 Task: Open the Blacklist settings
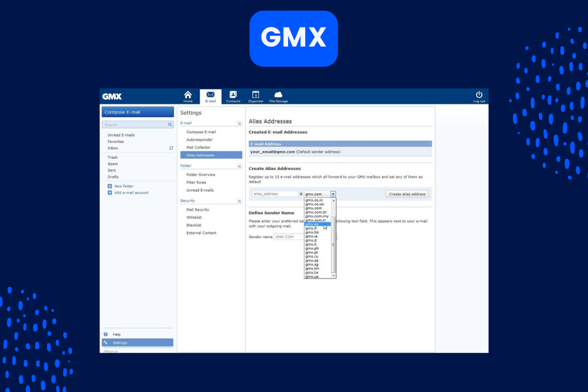click(194, 225)
